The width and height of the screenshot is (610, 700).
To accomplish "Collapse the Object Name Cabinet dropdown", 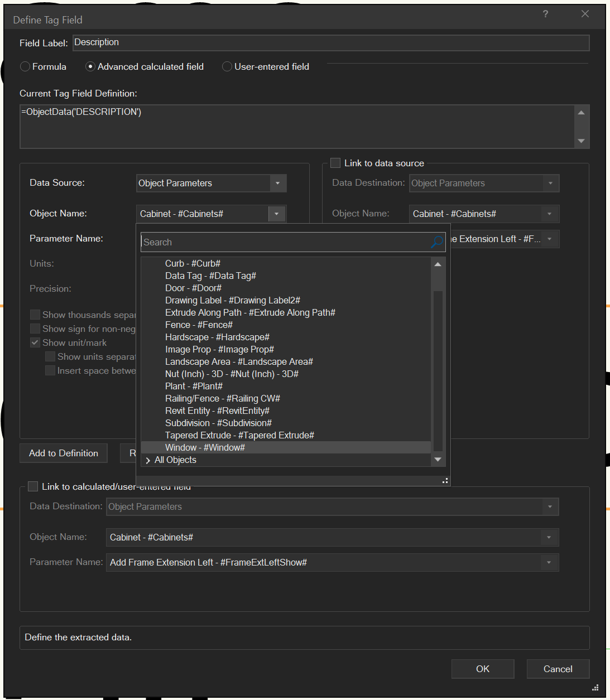I will 276,214.
